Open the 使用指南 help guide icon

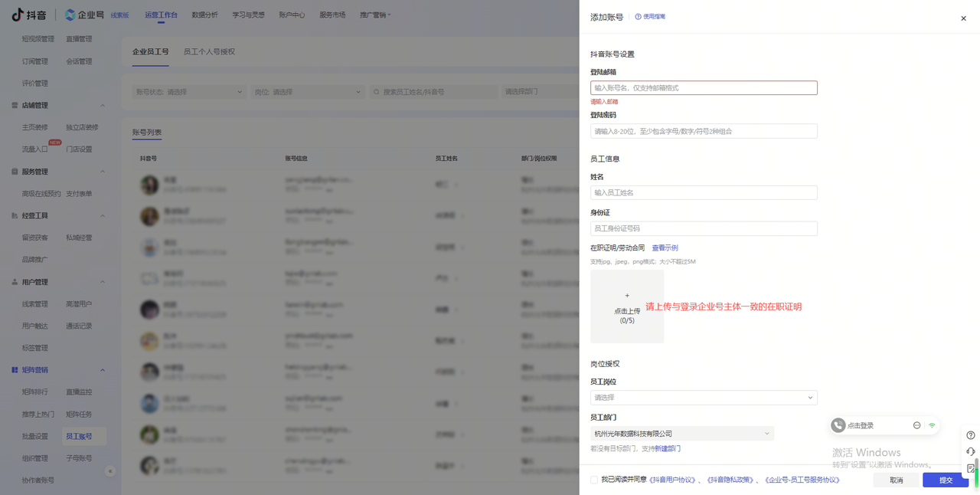[x=638, y=16]
